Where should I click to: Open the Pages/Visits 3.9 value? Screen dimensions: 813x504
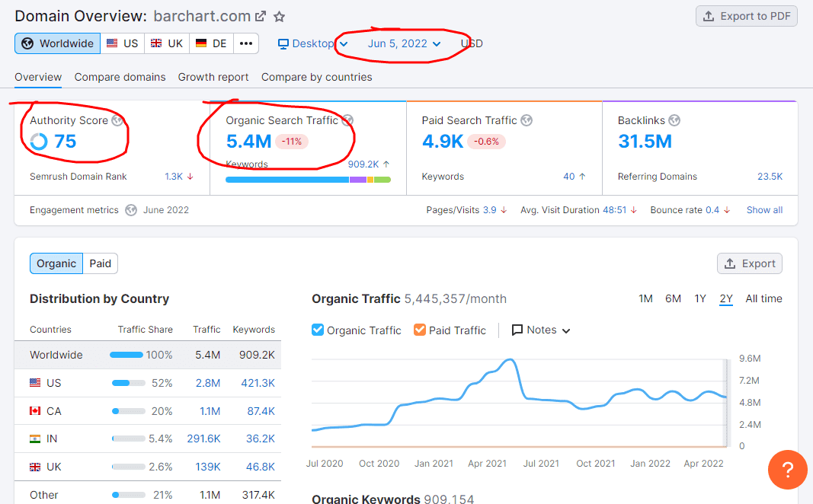489,210
